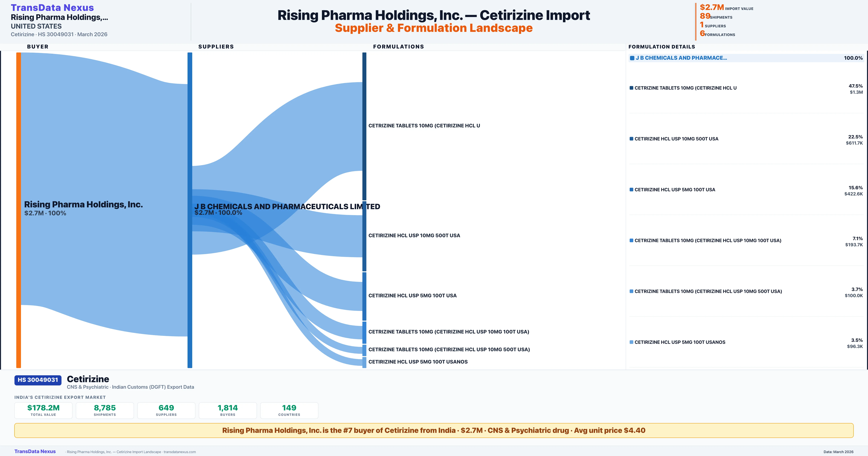Select the 1,814 Buyers stat card
The height and width of the screenshot is (456, 868).
(x=228, y=410)
